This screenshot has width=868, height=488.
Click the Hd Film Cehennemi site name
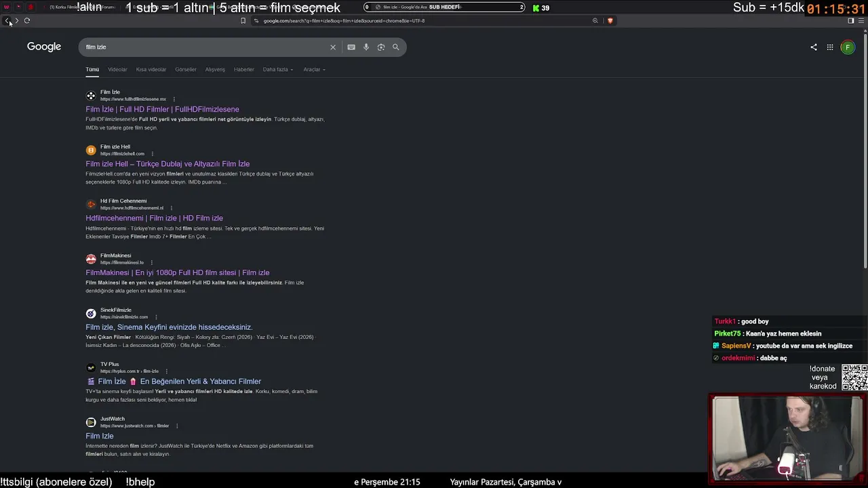click(x=123, y=201)
